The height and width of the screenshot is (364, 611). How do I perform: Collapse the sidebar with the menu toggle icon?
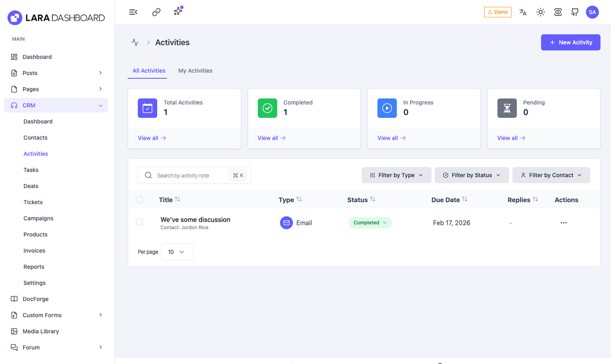click(x=133, y=12)
